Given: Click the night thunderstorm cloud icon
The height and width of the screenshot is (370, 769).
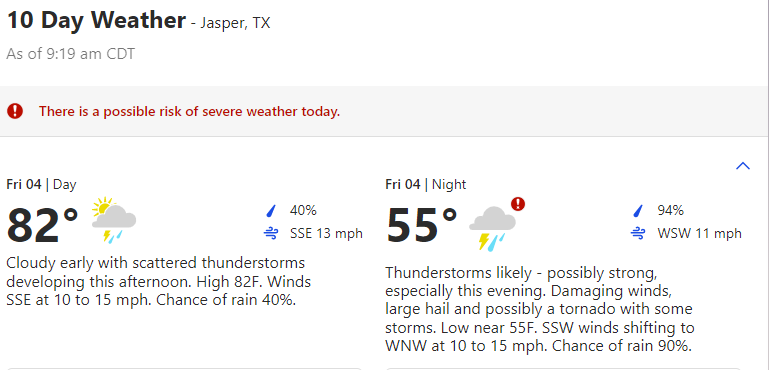Looking at the screenshot, I should click(492, 229).
